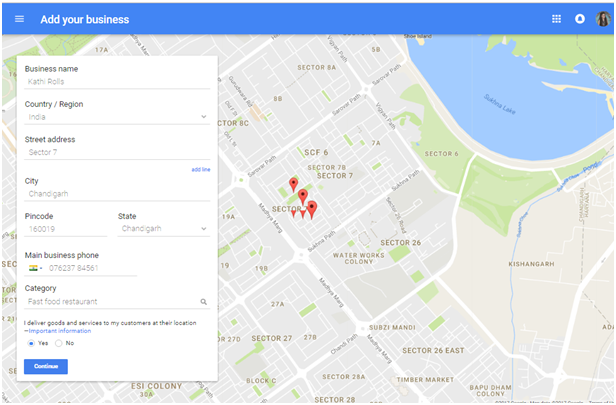
Task: Click the SECTOR 8A map label
Action: 316,68
